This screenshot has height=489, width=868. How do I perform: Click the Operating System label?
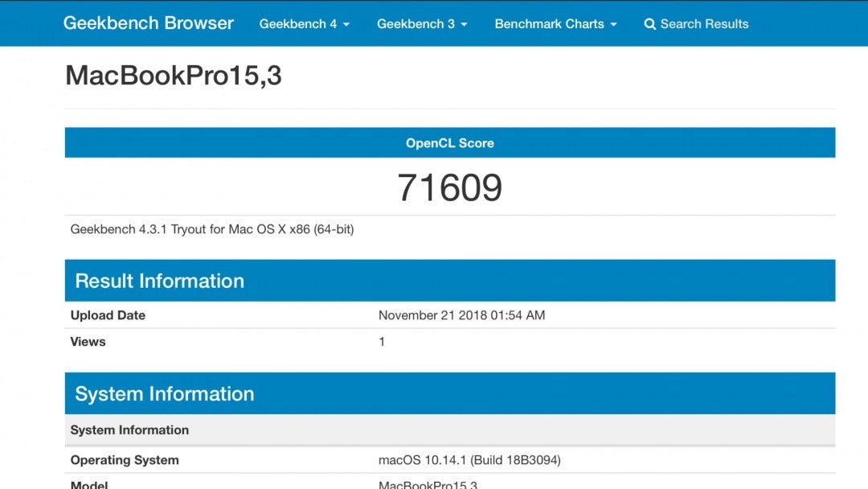click(125, 460)
